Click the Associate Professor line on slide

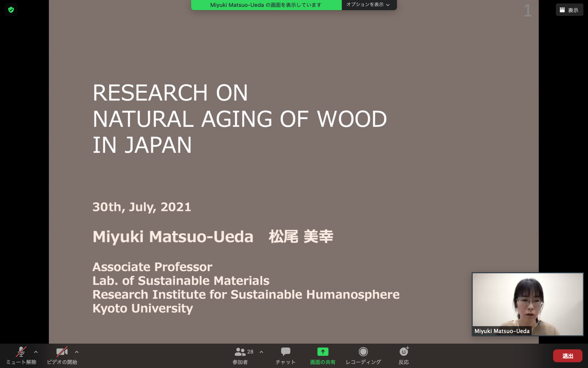point(152,267)
